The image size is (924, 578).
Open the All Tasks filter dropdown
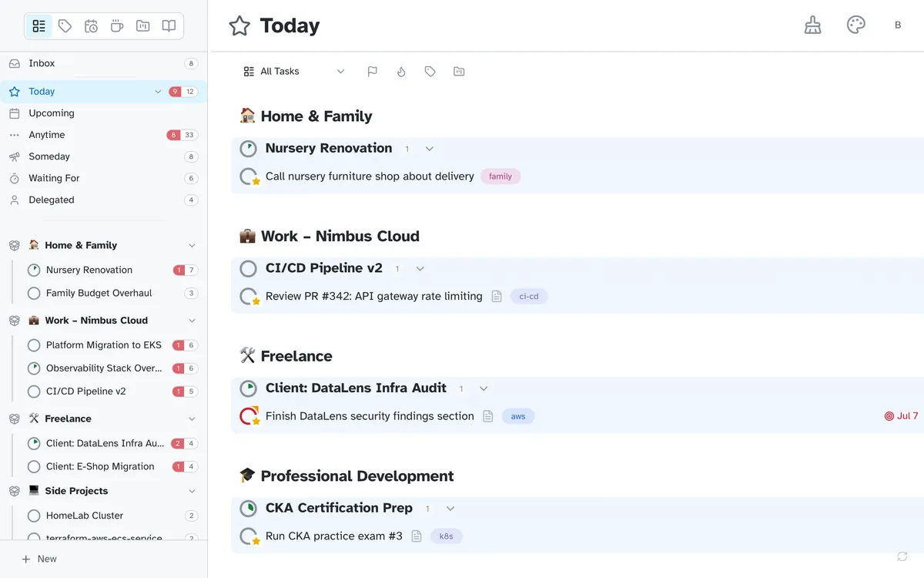point(294,72)
